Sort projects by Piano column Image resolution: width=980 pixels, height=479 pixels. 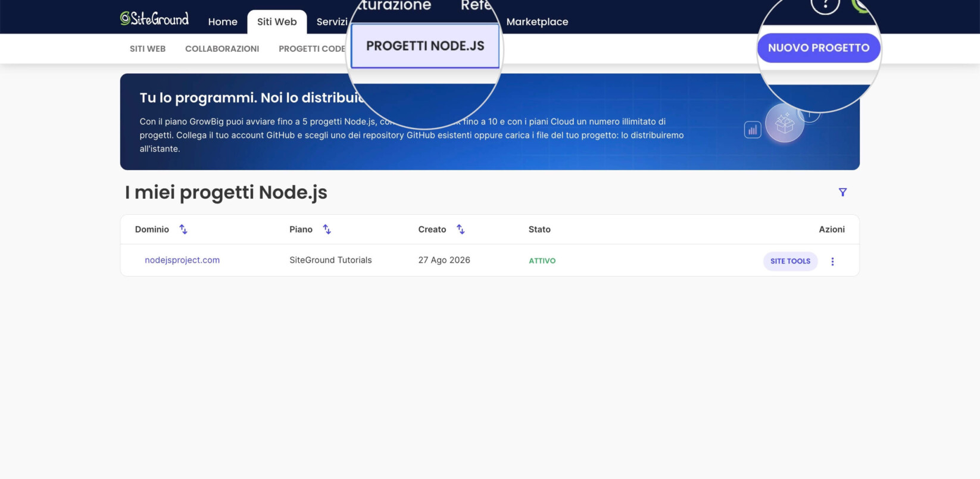327,229
